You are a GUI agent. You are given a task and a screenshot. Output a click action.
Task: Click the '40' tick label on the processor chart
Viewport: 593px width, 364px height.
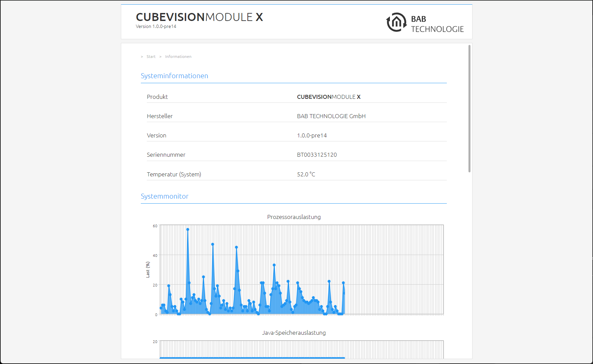click(x=155, y=256)
